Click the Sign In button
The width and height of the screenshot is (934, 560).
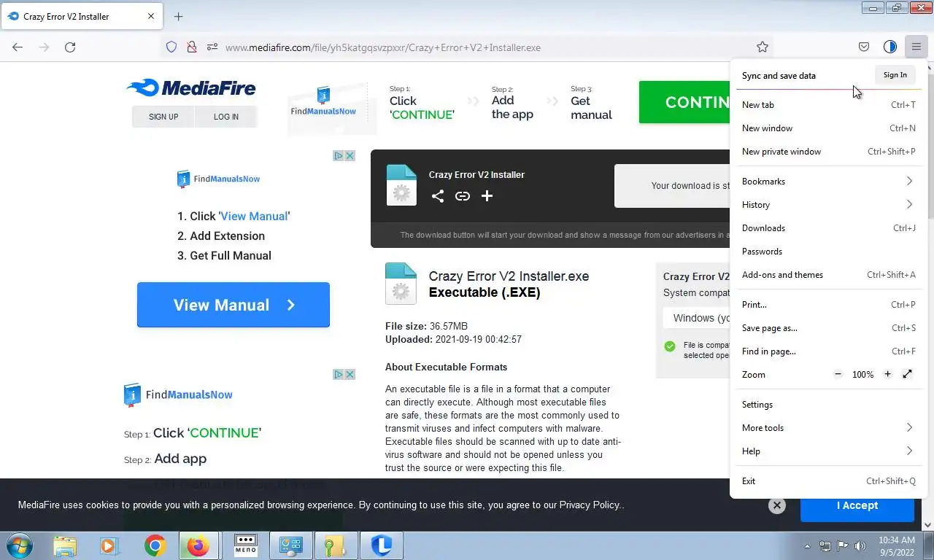click(895, 75)
